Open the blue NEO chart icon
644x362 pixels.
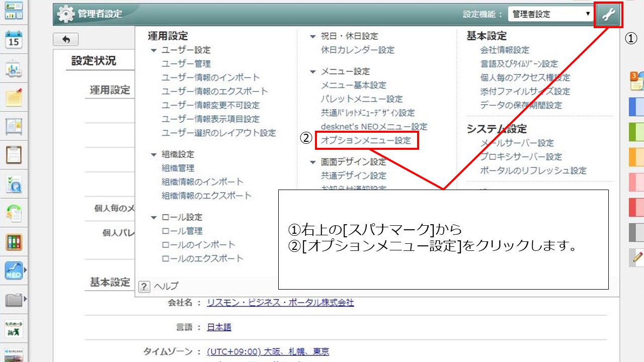click(14, 270)
